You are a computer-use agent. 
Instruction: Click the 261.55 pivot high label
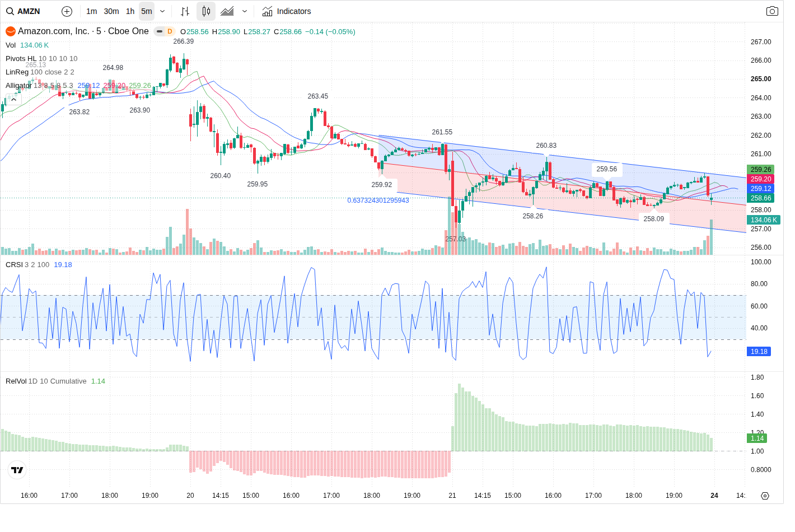click(442, 132)
